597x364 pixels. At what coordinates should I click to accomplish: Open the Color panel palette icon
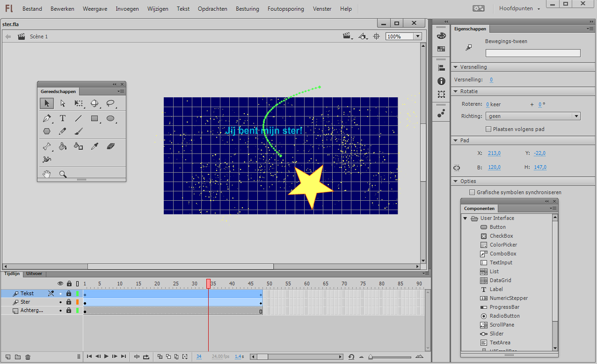tap(441, 36)
